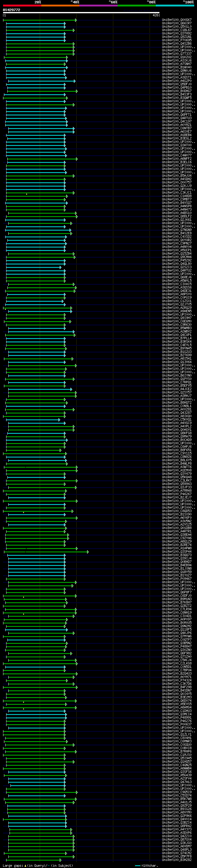
Task: Select hit UniRef100_A7MM48
Action: pyautogui.click(x=177, y=491)
